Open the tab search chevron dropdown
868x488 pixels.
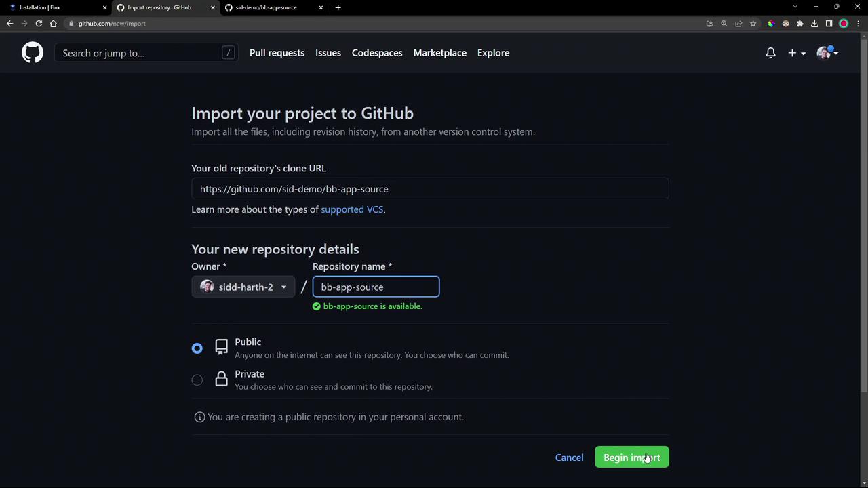[795, 7]
